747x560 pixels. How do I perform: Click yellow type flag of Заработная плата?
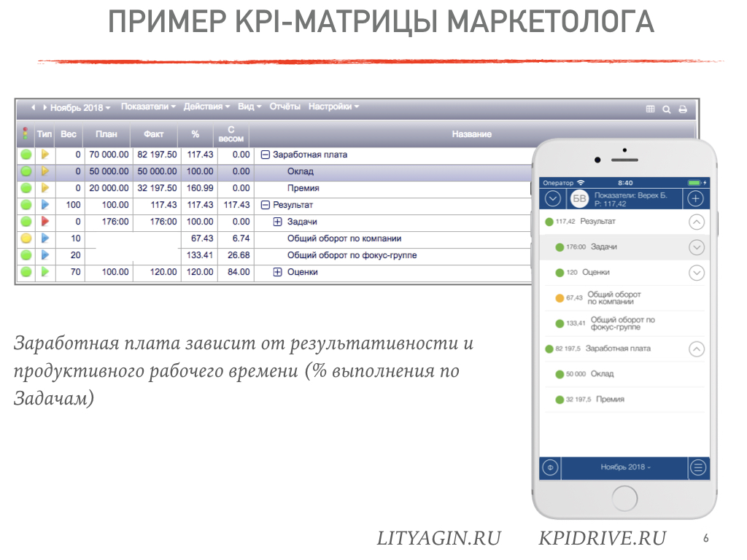[45, 155]
